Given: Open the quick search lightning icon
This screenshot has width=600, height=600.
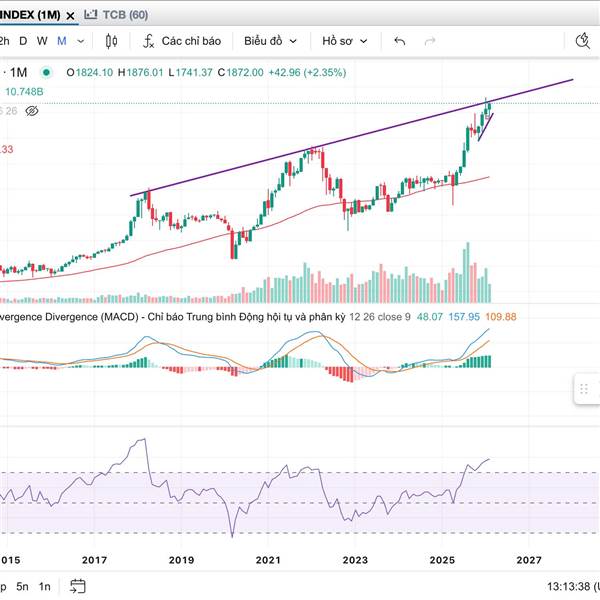Looking at the screenshot, I should point(583,41).
